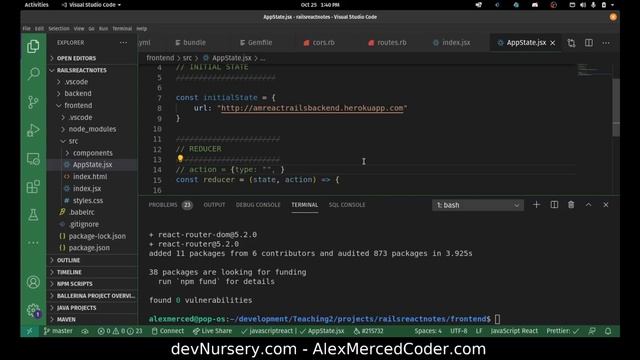Kill terminal with trash icon
The height and width of the screenshot is (360, 640).
tap(571, 204)
